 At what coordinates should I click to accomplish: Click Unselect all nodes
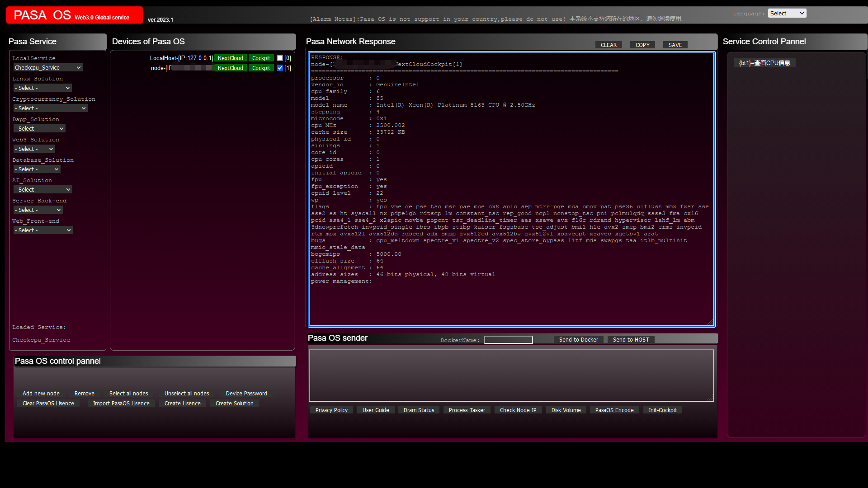[187, 393]
